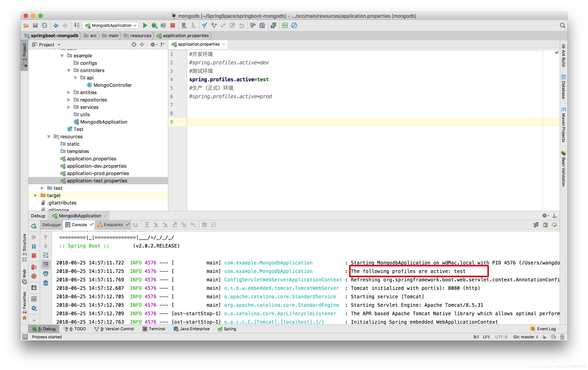The image size is (588, 370).
Task: Open application-dev.properties in project tree
Action: [96, 166]
